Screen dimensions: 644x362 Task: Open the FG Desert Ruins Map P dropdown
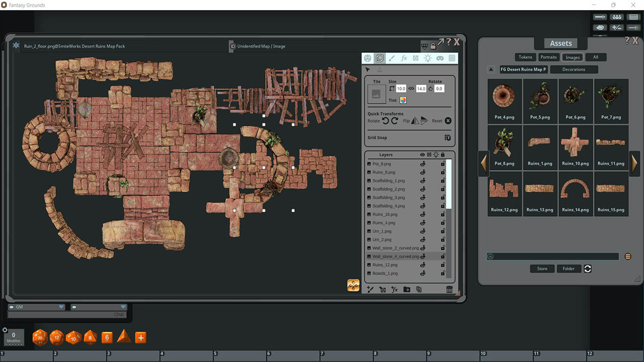[x=523, y=69]
